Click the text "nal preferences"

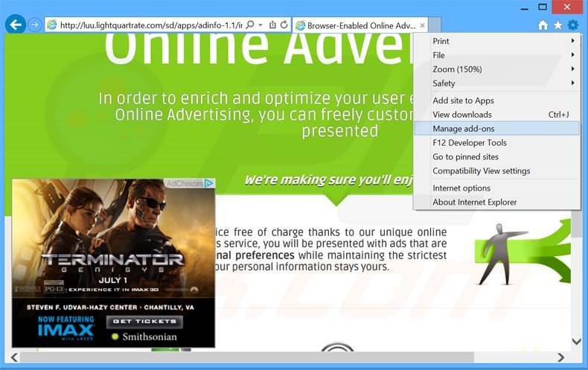coord(255,255)
